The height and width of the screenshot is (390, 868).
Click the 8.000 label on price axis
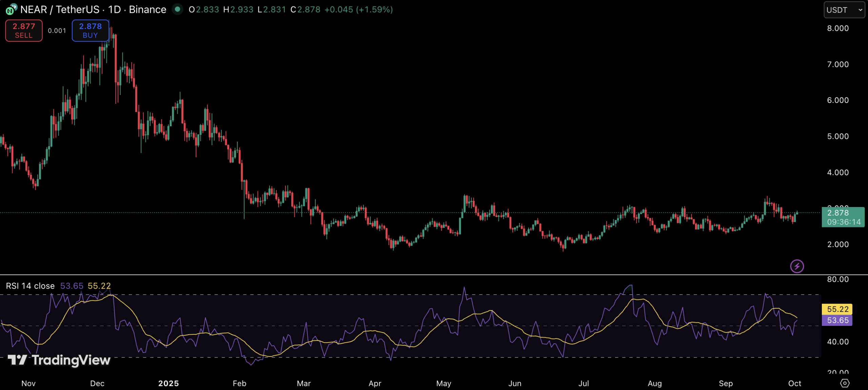(x=837, y=28)
